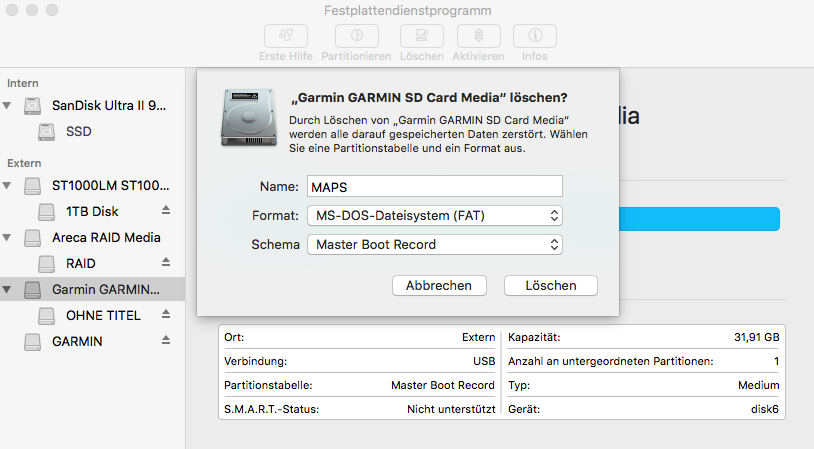The height and width of the screenshot is (449, 814).
Task: Eject the OHNE TITEL volume
Action: coord(166,314)
